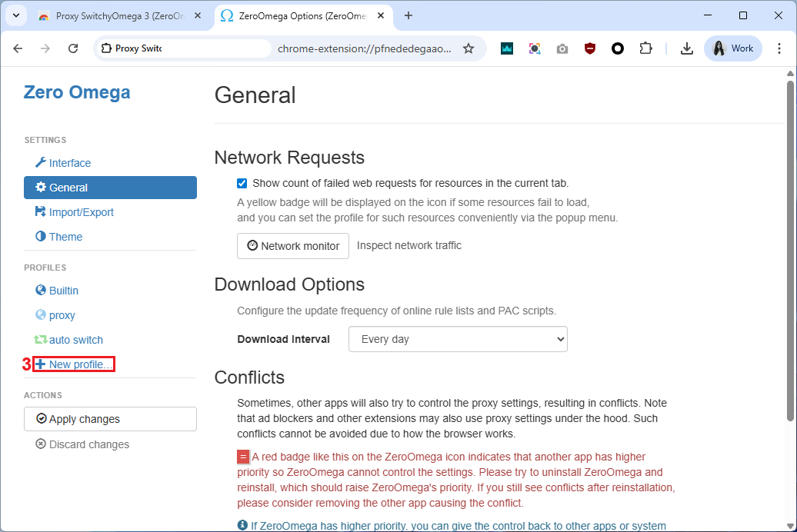Click the camera screenshot extension icon
This screenshot has height=532, width=797.
click(562, 48)
